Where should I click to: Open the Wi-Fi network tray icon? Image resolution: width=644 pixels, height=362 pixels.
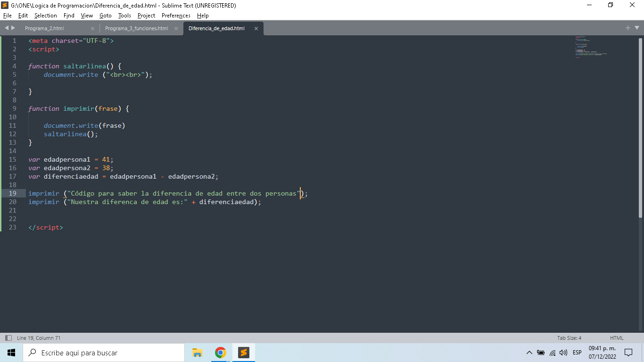tap(553, 353)
